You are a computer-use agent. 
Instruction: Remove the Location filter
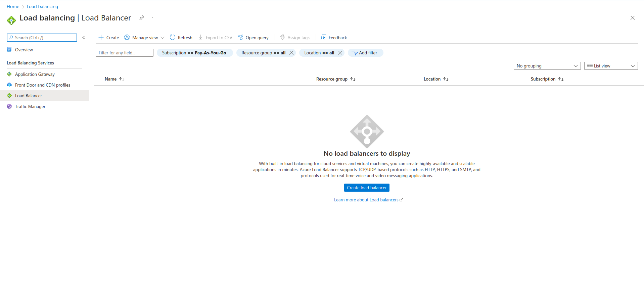340,53
